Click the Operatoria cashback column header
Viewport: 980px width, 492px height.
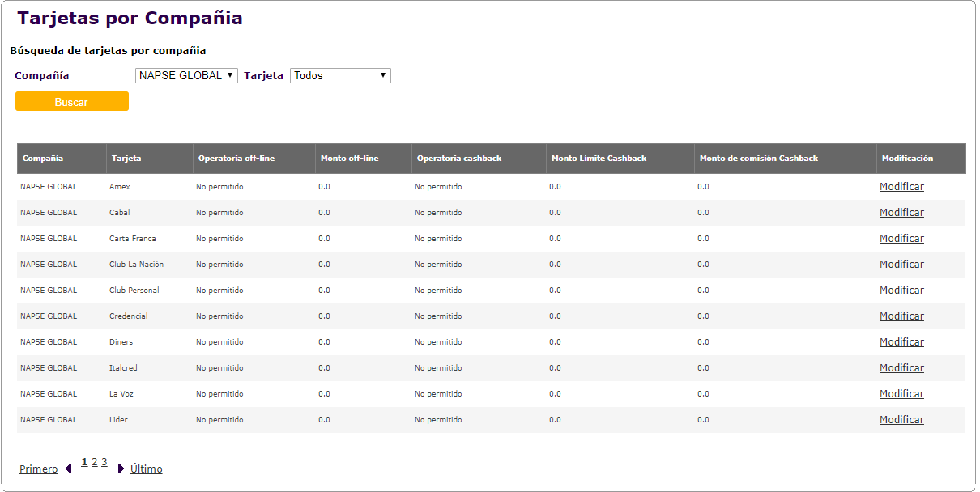(459, 159)
